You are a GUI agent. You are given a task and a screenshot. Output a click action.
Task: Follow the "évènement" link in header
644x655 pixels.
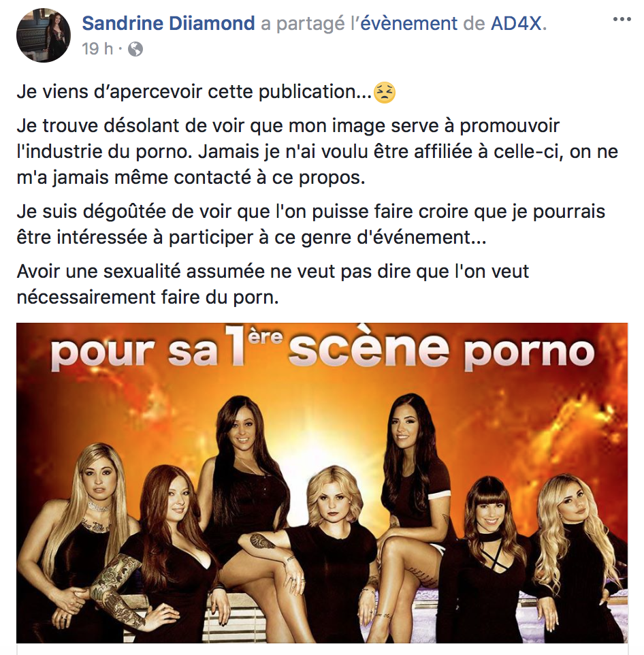coord(409,23)
